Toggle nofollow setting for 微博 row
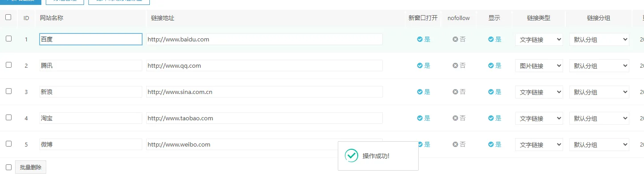Viewport: 644px width, 192px height. pyautogui.click(x=459, y=144)
